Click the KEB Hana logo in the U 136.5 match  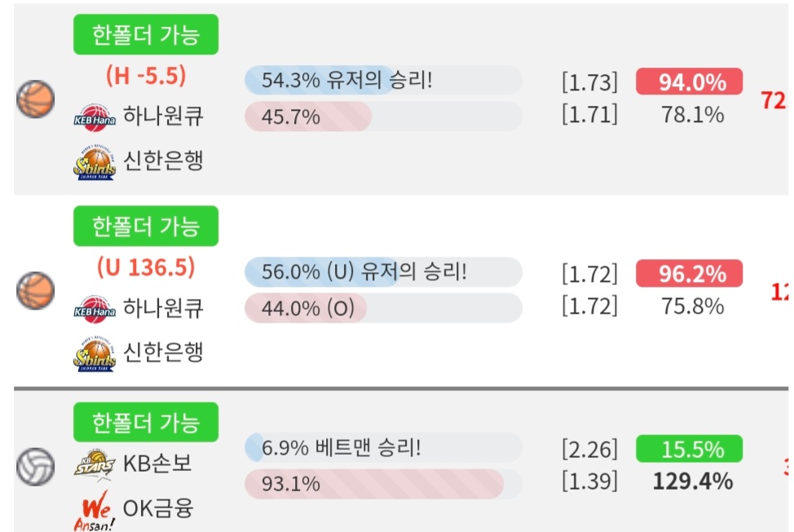pyautogui.click(x=95, y=310)
